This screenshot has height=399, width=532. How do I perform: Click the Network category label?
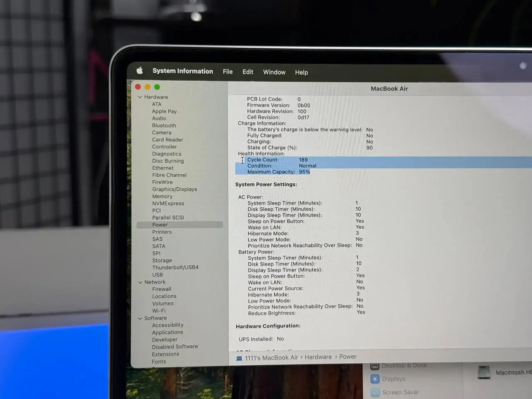click(x=155, y=282)
